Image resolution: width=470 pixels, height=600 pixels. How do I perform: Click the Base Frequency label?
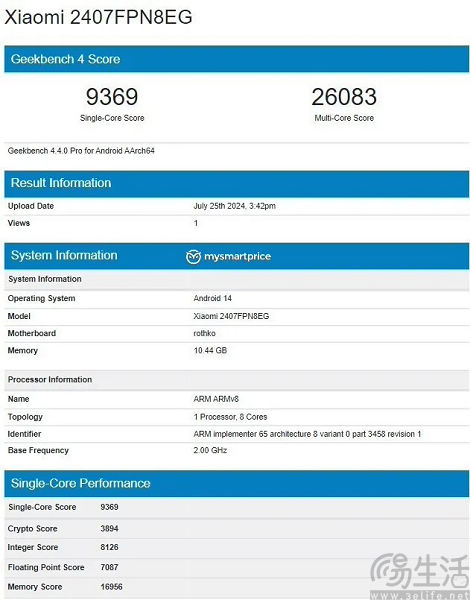38,450
